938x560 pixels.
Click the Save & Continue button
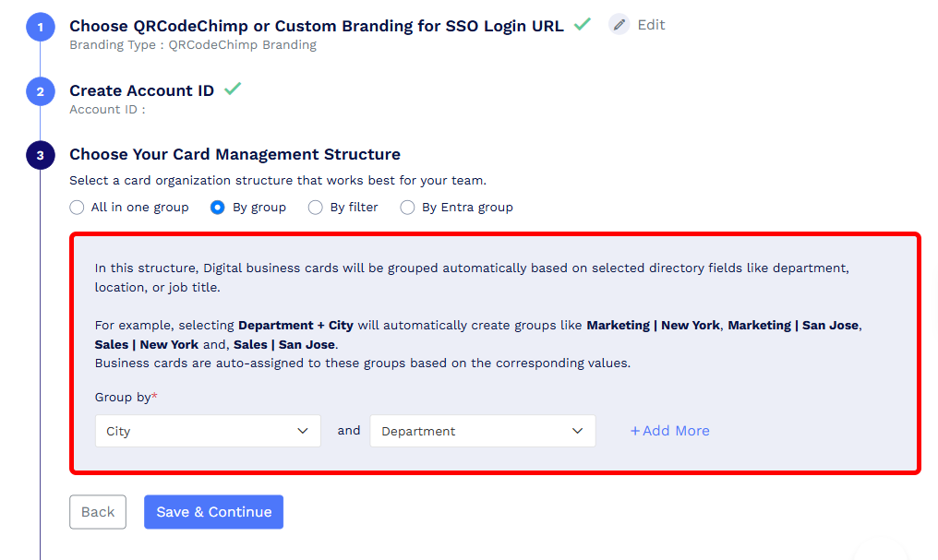pos(213,512)
